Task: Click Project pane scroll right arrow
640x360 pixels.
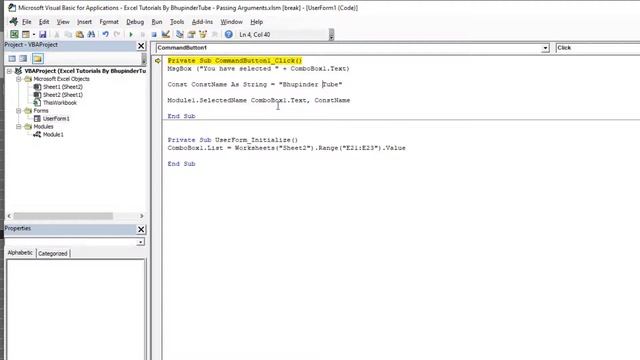Action: [142, 216]
